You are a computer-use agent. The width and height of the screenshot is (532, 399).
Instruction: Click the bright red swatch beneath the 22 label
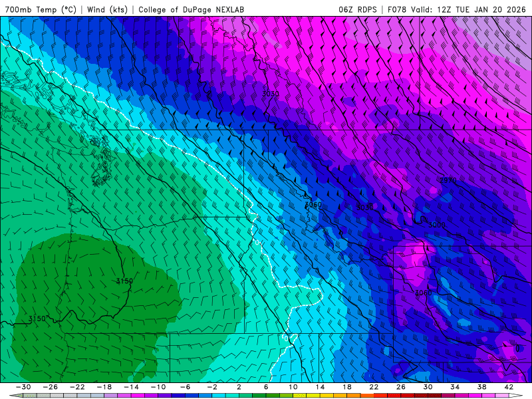(380, 396)
